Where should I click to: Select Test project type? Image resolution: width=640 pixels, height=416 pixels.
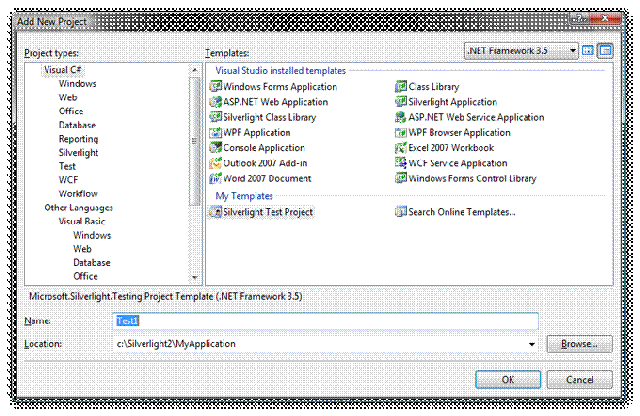(x=67, y=166)
